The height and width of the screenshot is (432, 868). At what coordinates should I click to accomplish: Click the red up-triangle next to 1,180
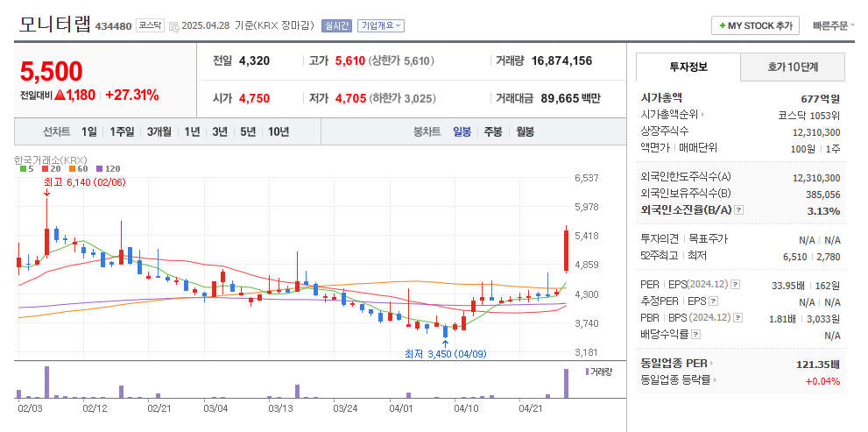click(x=60, y=96)
